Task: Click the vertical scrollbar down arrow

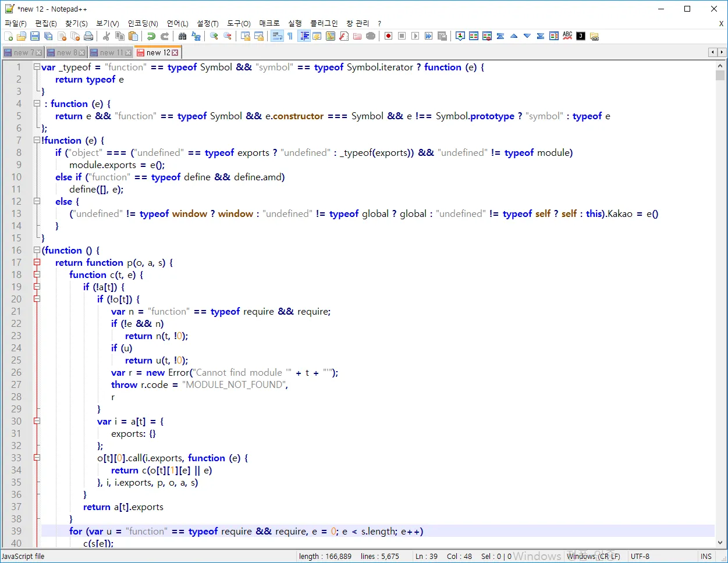Action: click(720, 543)
